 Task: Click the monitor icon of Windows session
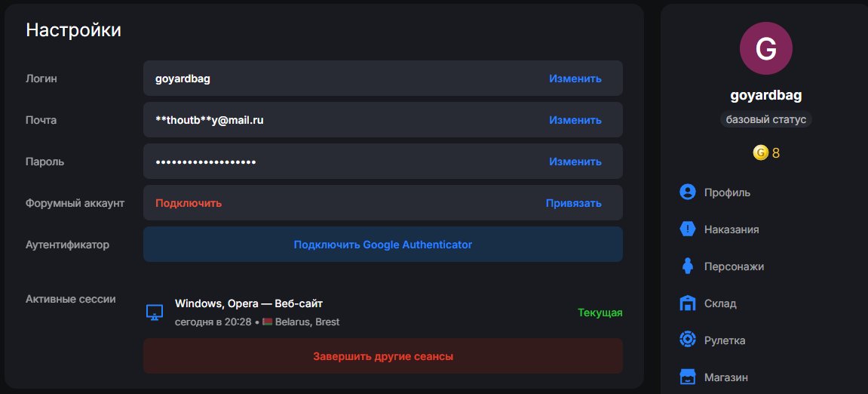coord(155,312)
